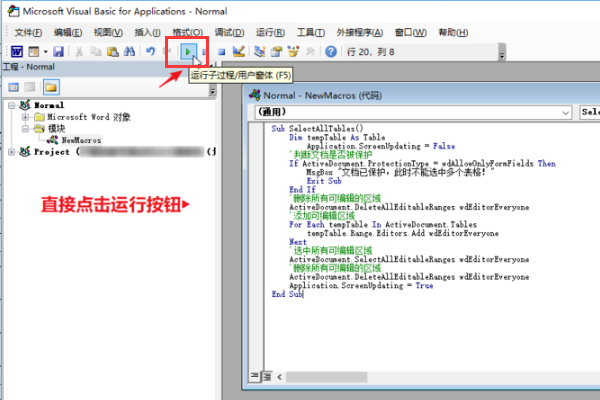Click Application.ScreenUpdating = True line
The height and width of the screenshot is (400, 600).
point(361,286)
